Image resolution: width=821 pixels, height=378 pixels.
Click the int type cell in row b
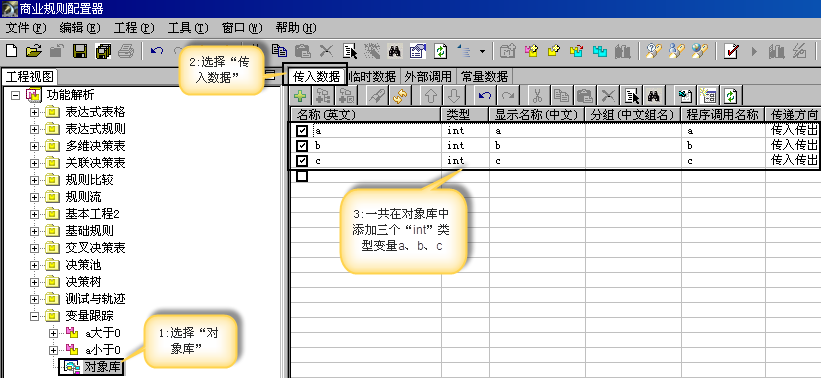click(465, 146)
